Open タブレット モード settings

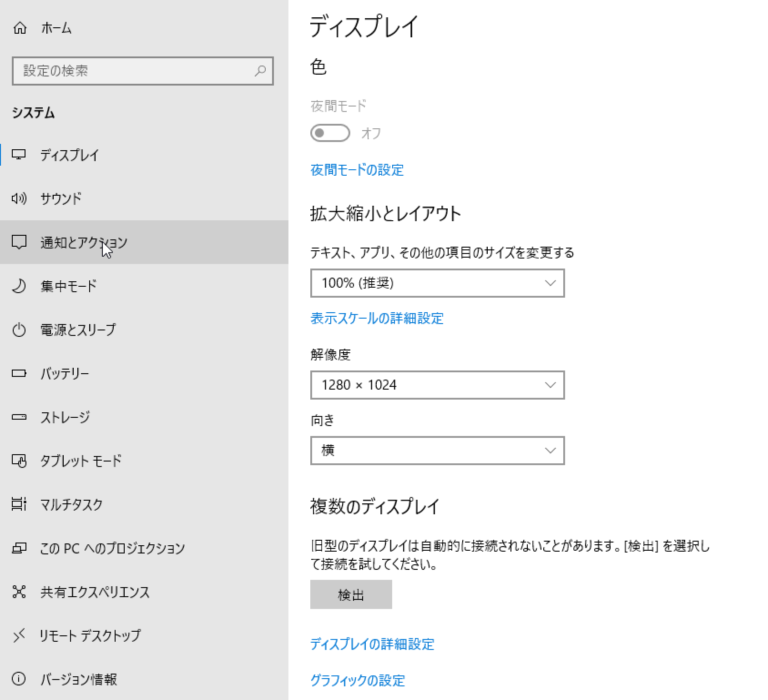pos(144,461)
